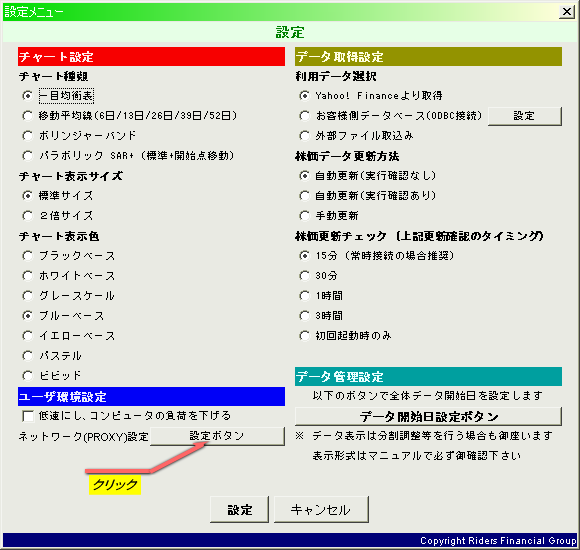
Task: Enable 低速にし、コンピュータの負荷を下げる checkbox
Action: [28, 416]
